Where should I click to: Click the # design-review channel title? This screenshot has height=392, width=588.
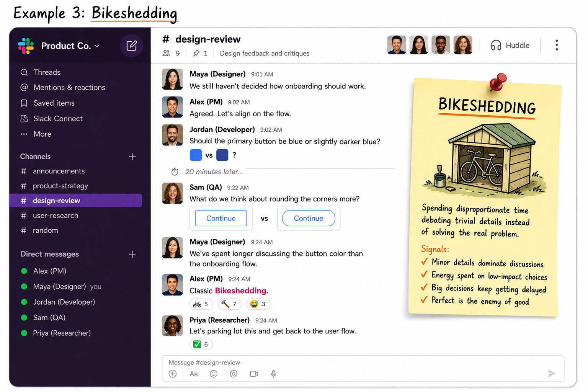[x=201, y=39]
